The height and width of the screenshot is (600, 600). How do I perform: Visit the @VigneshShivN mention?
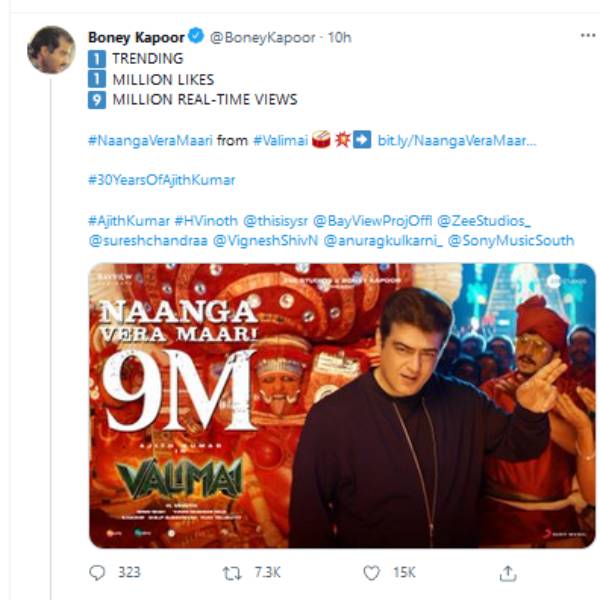[265, 241]
